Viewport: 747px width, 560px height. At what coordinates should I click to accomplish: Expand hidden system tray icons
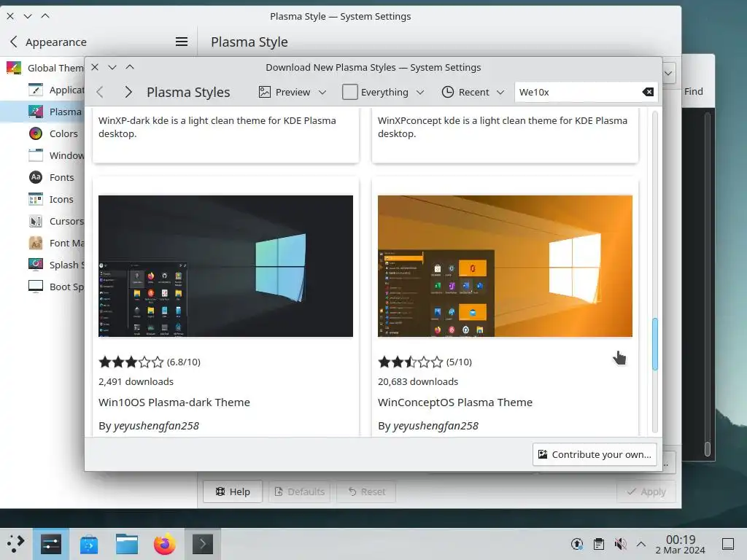[x=641, y=544]
